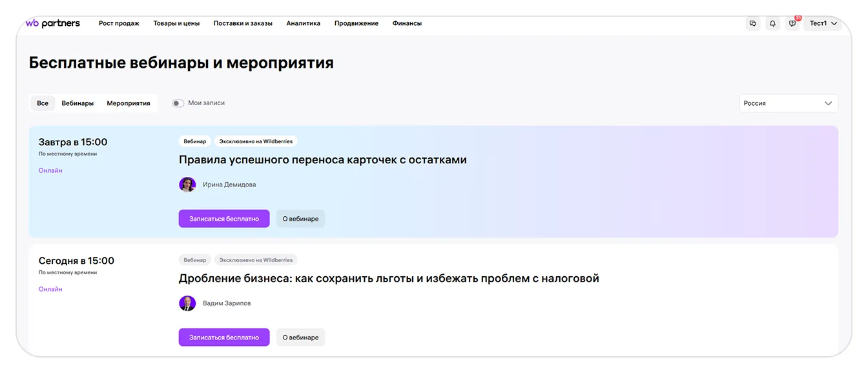Viewport: 868px width, 373px height.
Task: Open the Финансы menu
Action: coord(407,24)
